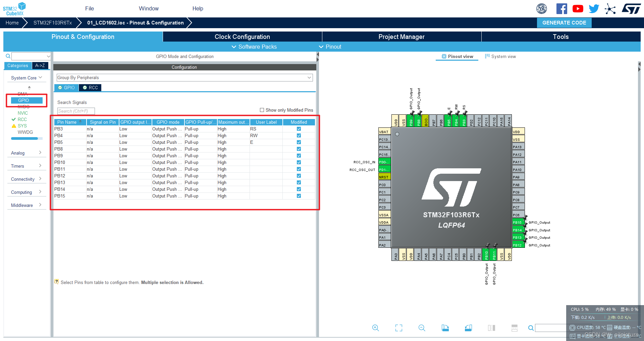Rotate the chip counter-clockwise
Screen dimensions: 644x341
[x=468, y=328]
